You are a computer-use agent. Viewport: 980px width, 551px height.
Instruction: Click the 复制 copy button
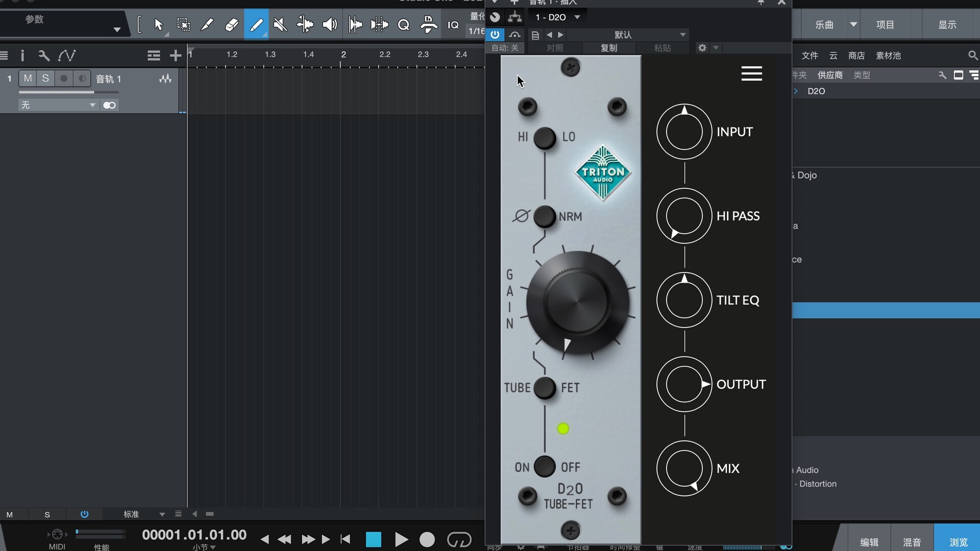[x=608, y=47]
